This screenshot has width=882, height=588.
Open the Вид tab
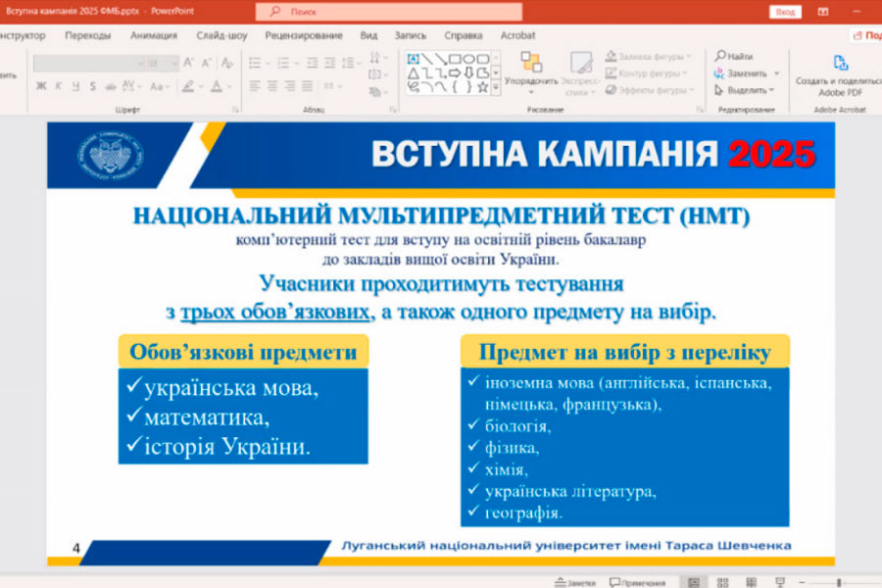click(369, 35)
